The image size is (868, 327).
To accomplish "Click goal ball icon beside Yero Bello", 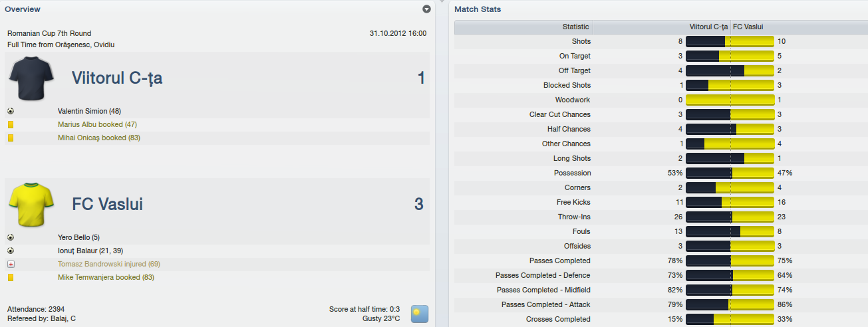I will point(11,237).
